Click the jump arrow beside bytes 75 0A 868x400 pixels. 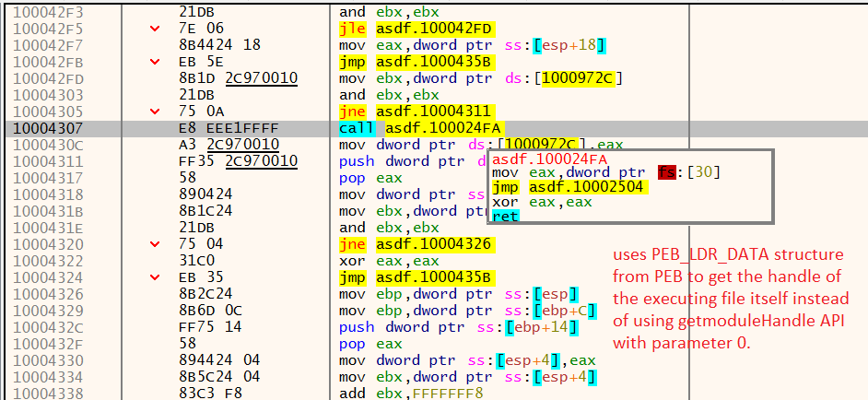point(155,112)
